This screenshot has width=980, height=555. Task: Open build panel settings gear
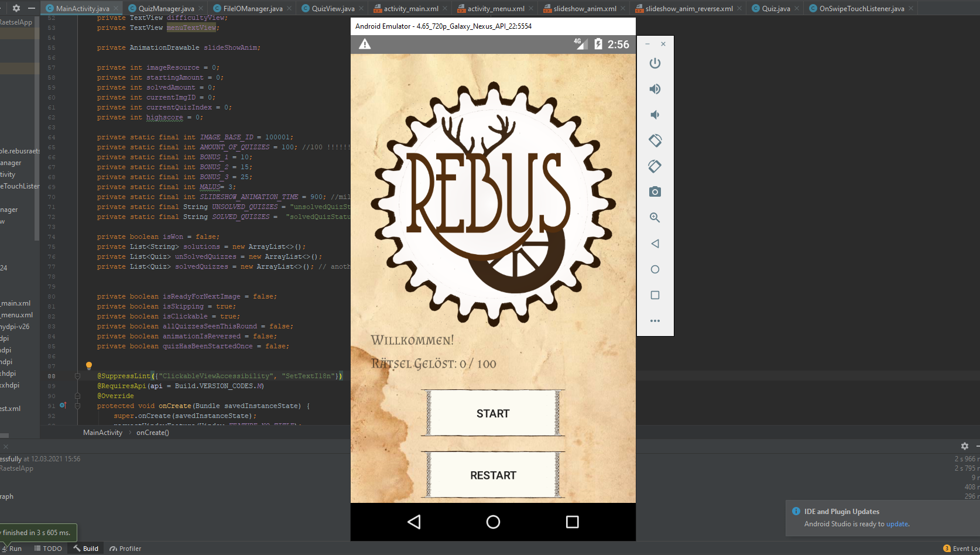[964, 446]
